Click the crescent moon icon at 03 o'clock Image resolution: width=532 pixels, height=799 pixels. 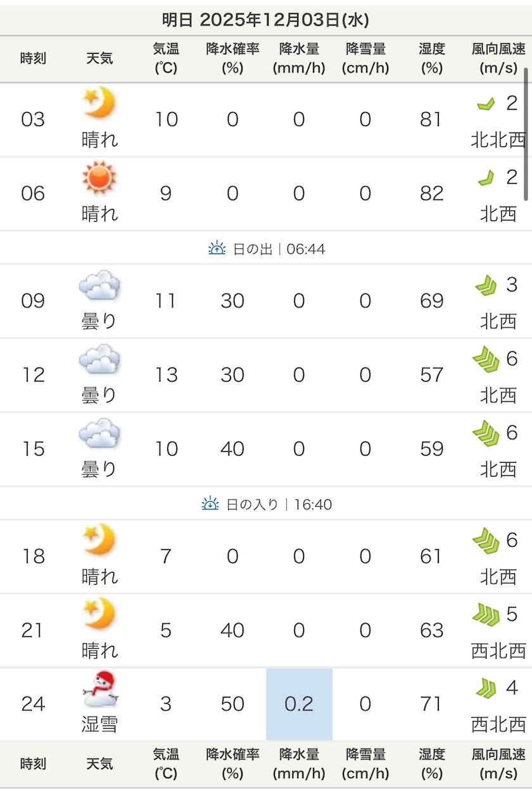[x=99, y=103]
